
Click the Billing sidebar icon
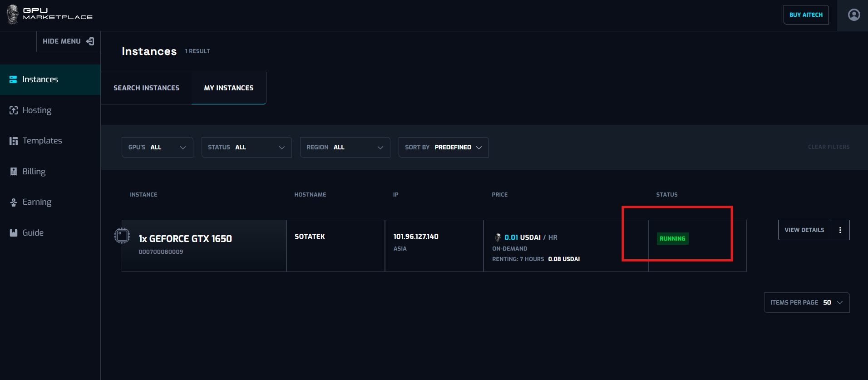coord(14,172)
